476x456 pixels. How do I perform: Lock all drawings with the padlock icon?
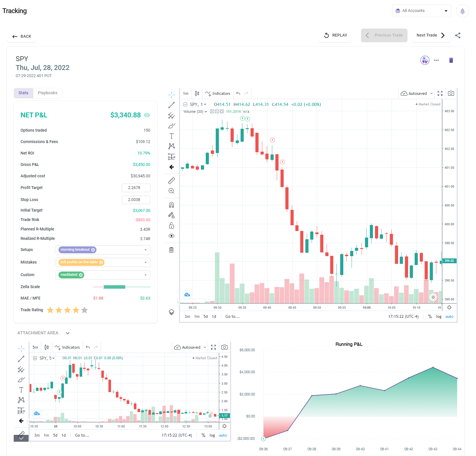[x=171, y=226]
